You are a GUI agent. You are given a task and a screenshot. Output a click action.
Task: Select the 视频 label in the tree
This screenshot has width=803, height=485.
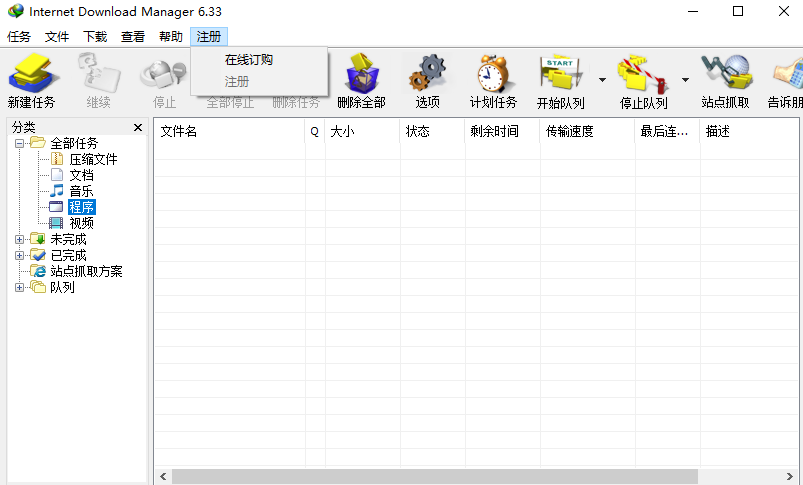click(x=81, y=223)
